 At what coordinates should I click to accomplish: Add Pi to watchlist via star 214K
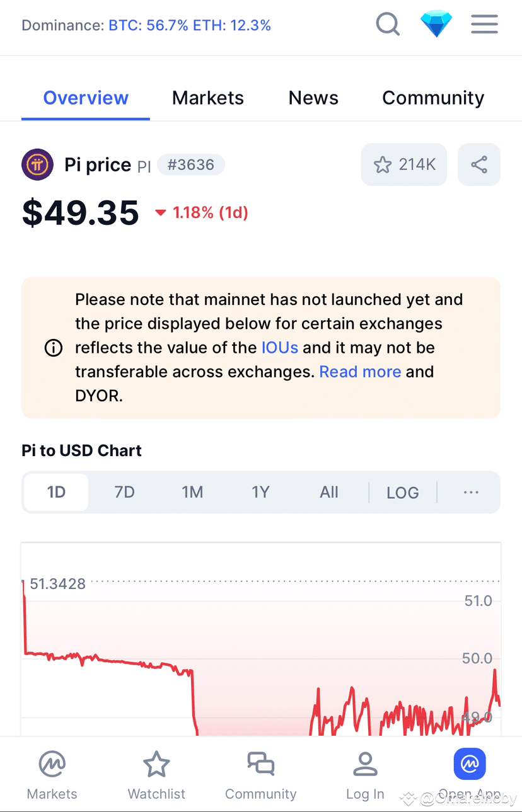click(x=404, y=165)
